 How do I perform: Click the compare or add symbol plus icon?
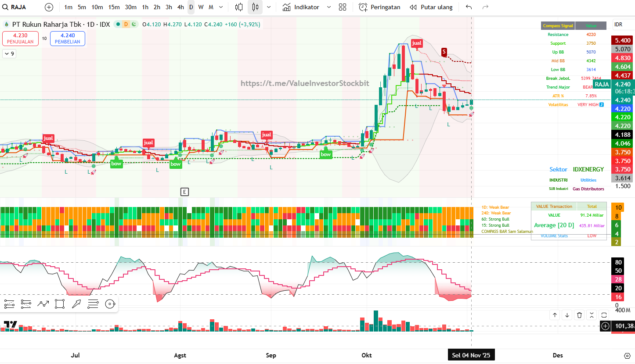pyautogui.click(x=49, y=7)
